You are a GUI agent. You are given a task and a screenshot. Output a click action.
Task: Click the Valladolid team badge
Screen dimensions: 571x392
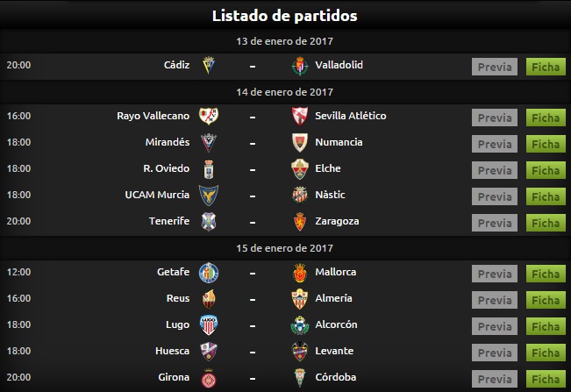coord(300,66)
